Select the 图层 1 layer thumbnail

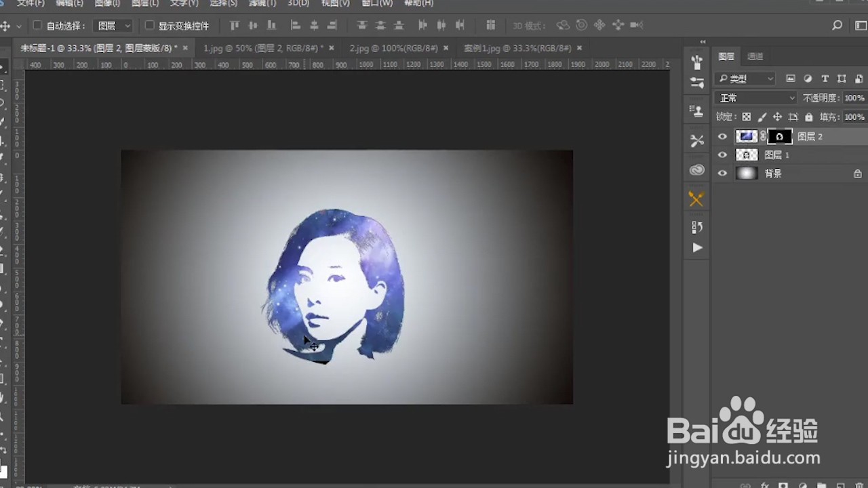point(747,155)
